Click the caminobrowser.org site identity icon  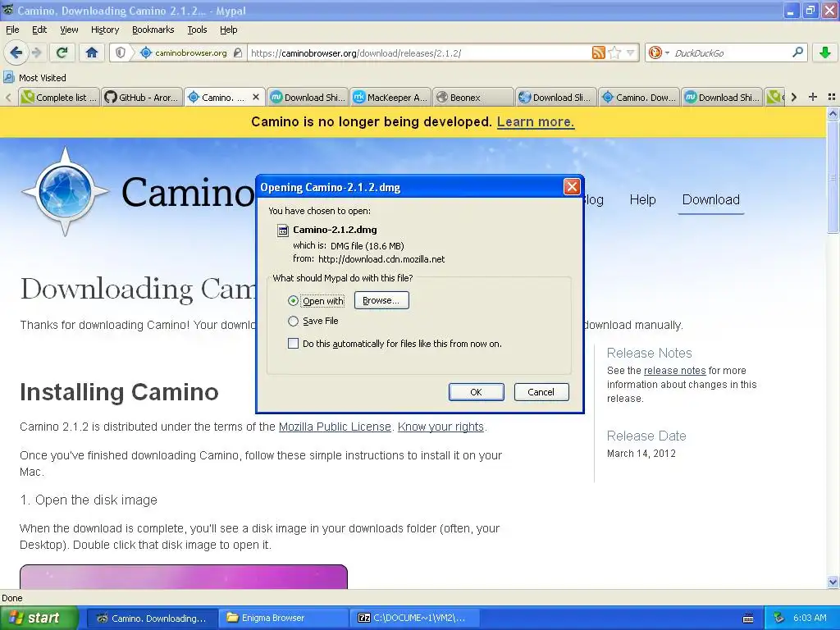click(145, 52)
